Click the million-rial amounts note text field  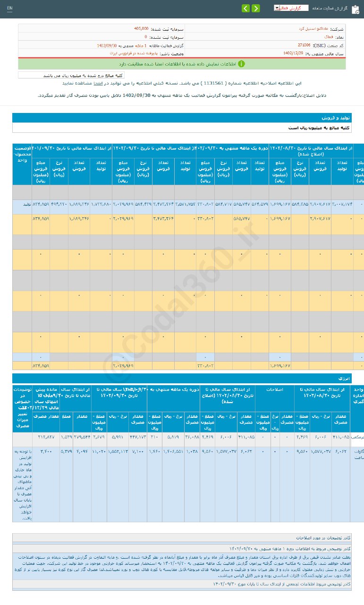pos(71,75)
